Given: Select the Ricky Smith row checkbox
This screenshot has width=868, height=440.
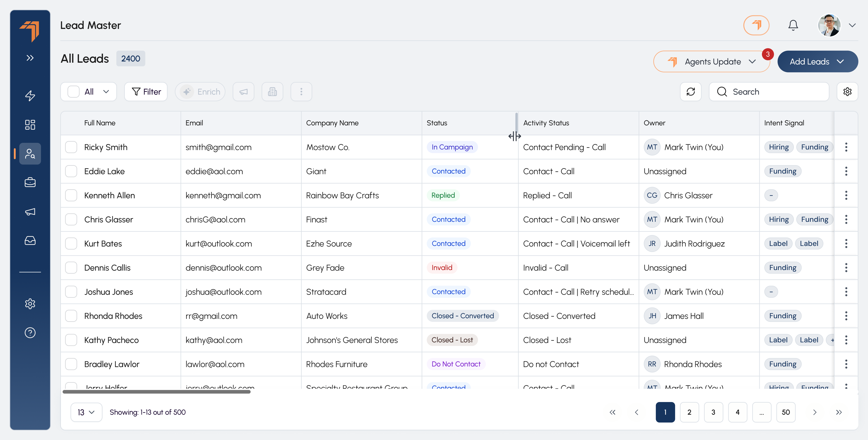Looking at the screenshot, I should point(71,147).
